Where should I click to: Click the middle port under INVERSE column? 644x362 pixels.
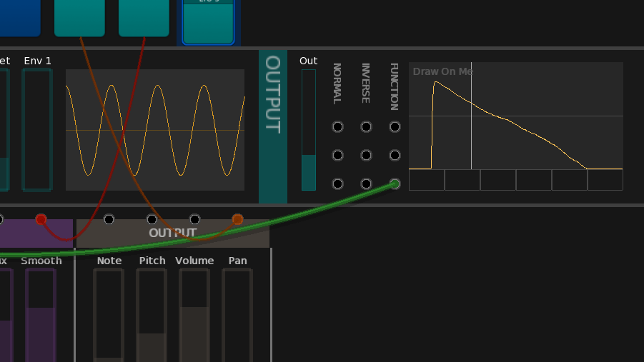[x=366, y=155]
